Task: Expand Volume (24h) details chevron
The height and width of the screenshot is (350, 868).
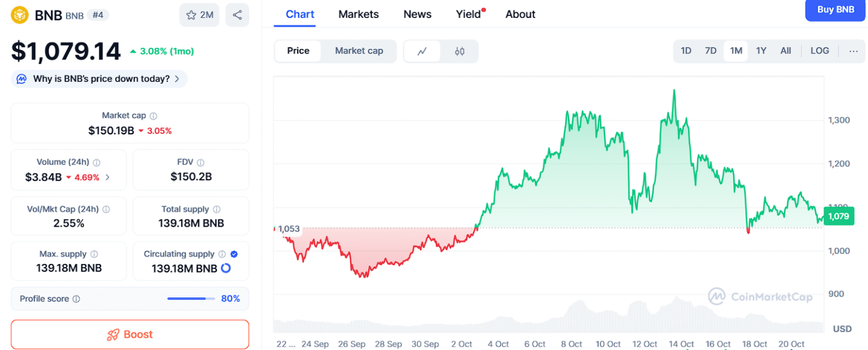Action: (108, 177)
